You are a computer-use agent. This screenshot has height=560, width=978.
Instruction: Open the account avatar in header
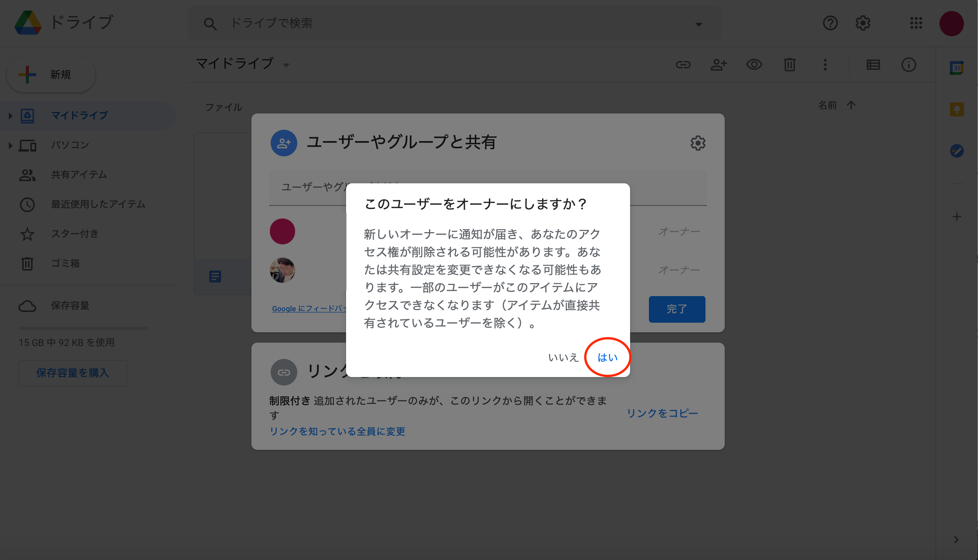pos(951,23)
